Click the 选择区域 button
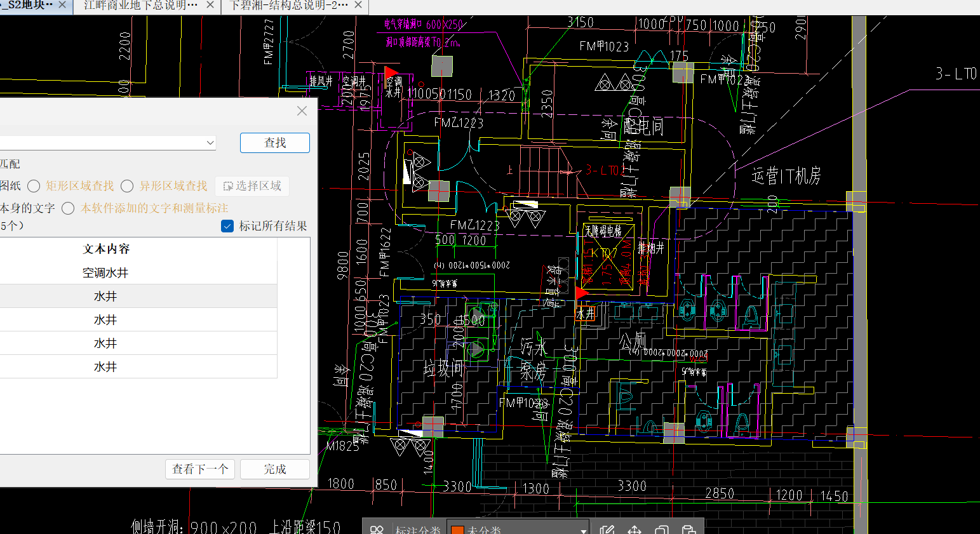The image size is (980, 534). [x=252, y=186]
